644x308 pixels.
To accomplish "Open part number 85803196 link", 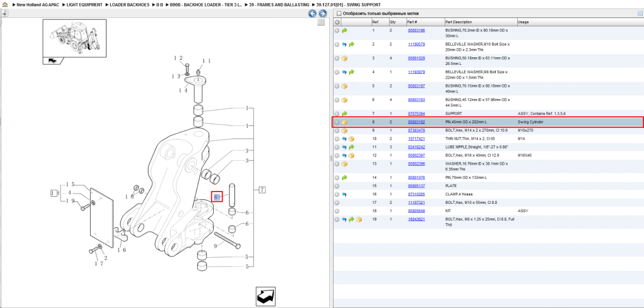I will click(x=416, y=30).
